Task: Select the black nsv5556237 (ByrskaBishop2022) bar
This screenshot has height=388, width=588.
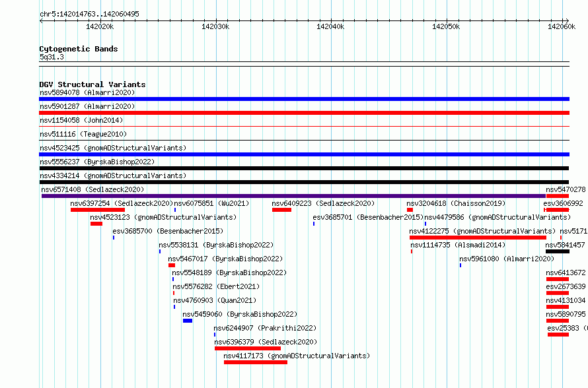Action: coord(304,168)
